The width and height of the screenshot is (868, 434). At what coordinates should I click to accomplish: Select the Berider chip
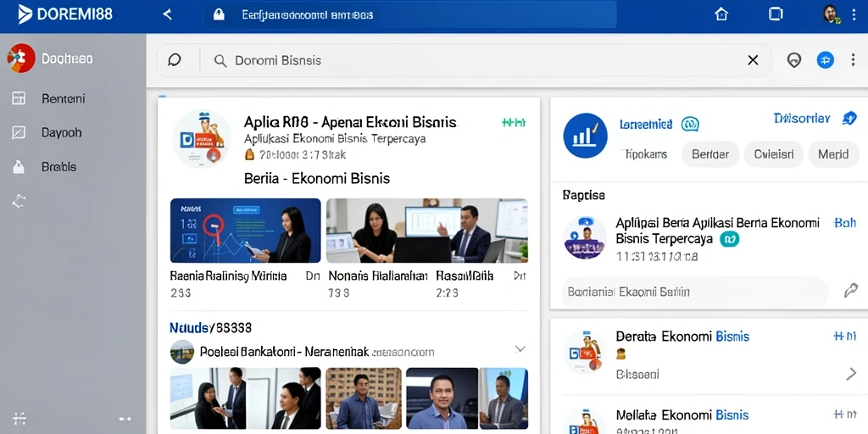(x=710, y=154)
